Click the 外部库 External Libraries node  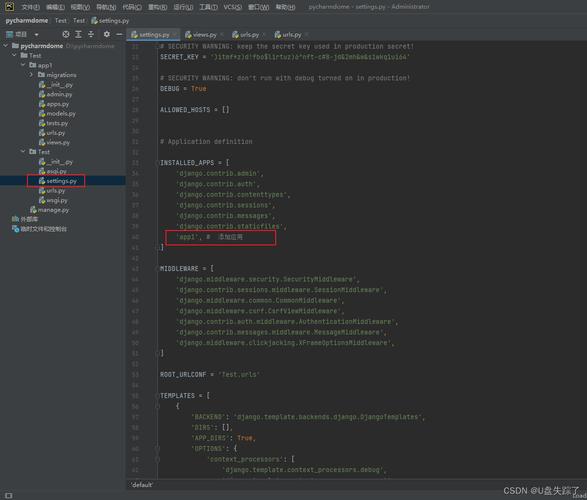[25, 219]
